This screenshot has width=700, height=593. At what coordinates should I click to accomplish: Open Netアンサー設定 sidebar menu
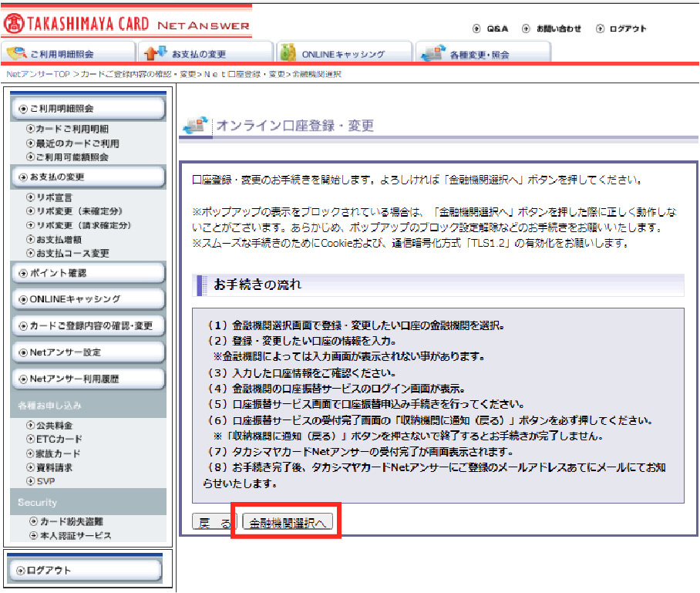89,352
